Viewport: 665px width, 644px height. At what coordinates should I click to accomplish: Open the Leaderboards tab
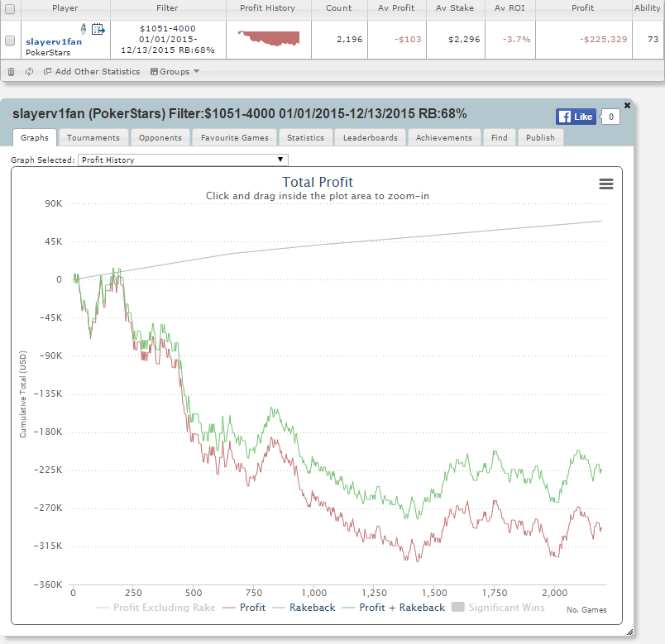click(x=371, y=138)
